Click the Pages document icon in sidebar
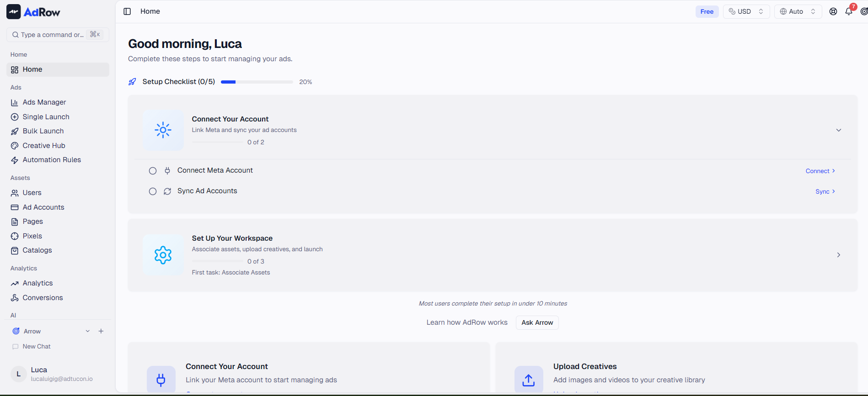The width and height of the screenshot is (868, 396). click(15, 222)
